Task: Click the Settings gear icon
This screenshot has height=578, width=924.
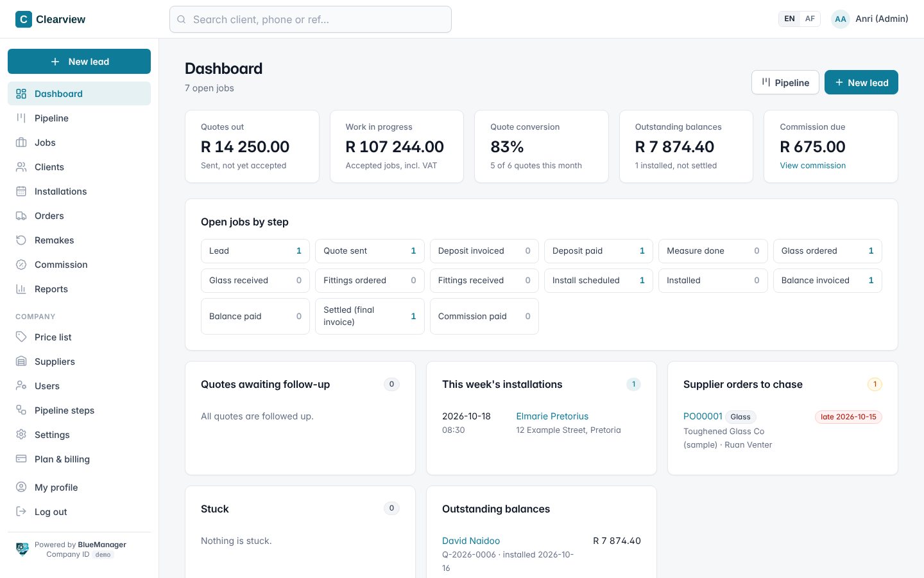Action: point(21,435)
